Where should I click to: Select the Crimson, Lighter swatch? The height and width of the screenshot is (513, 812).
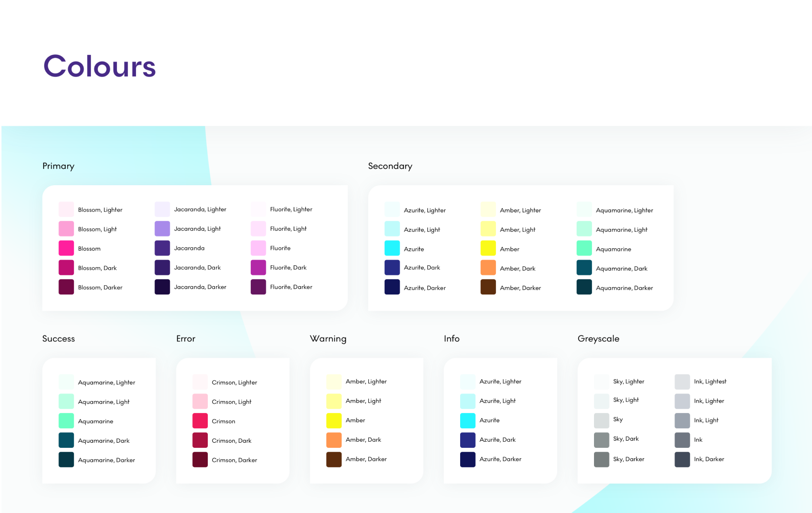click(x=200, y=382)
